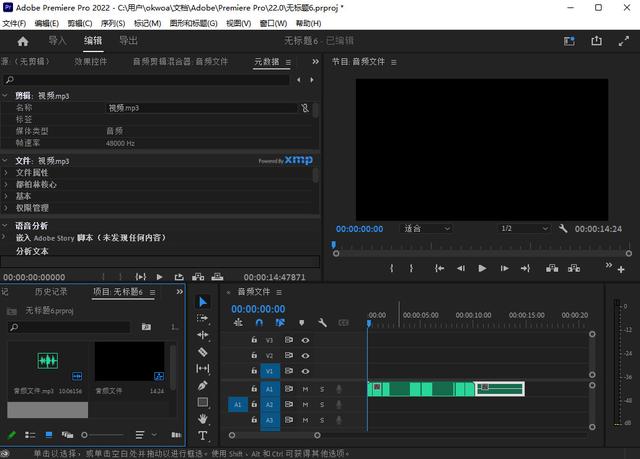Expand the 基本 metadata section
640x459 pixels.
click(x=6, y=196)
